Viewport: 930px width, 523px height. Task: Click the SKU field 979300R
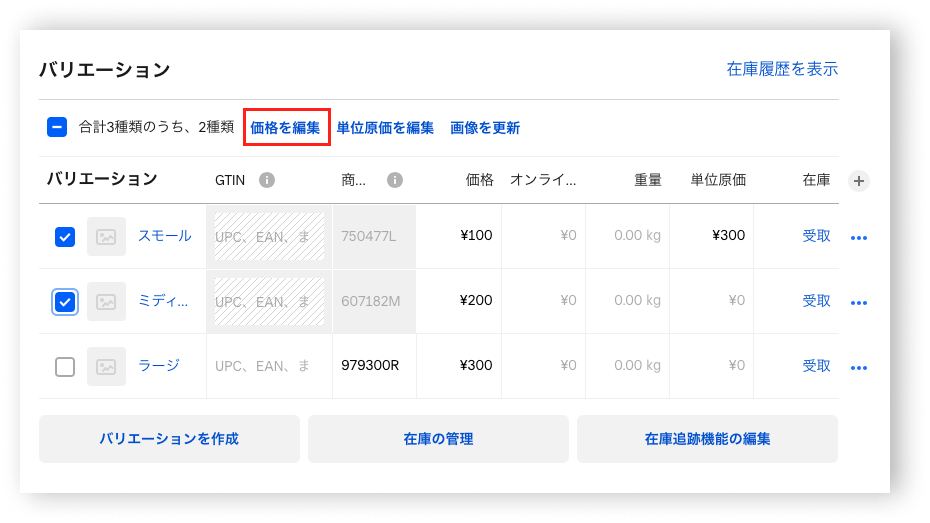pos(374,366)
